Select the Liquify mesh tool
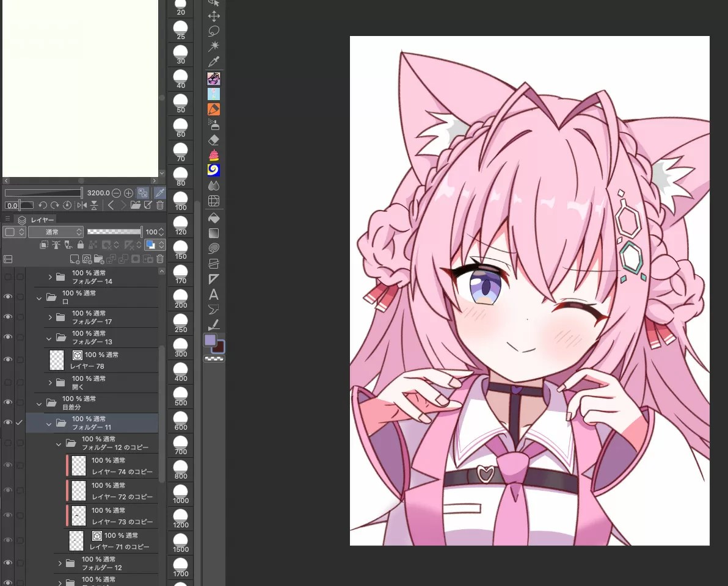 click(x=214, y=201)
